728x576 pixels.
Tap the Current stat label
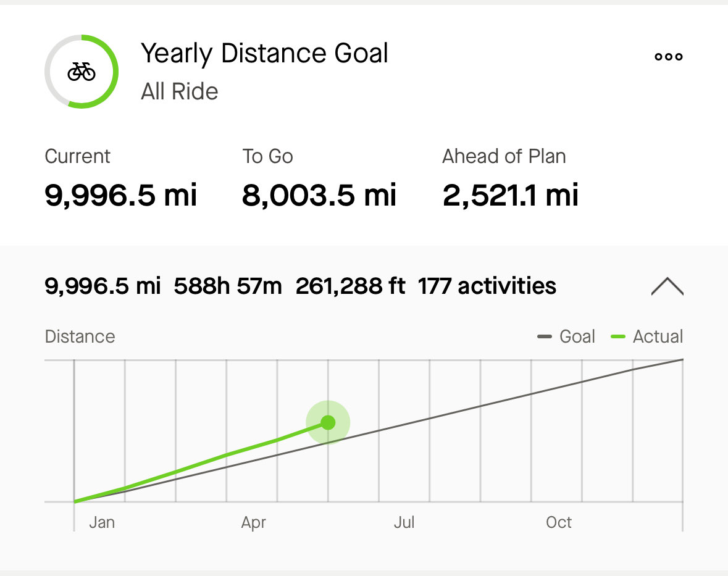[x=77, y=156]
